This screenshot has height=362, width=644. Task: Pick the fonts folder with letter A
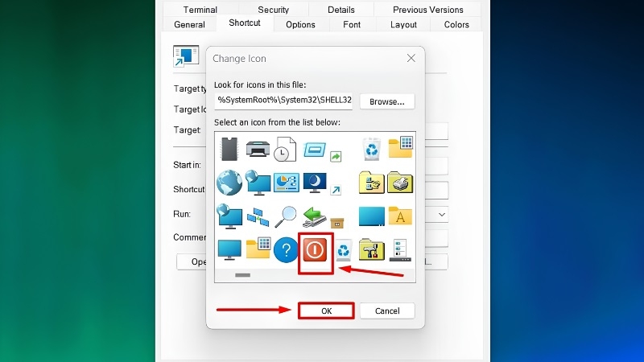click(400, 216)
